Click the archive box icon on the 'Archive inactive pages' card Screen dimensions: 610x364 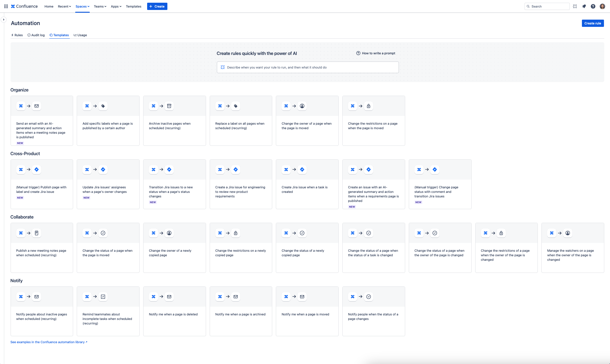tap(169, 106)
